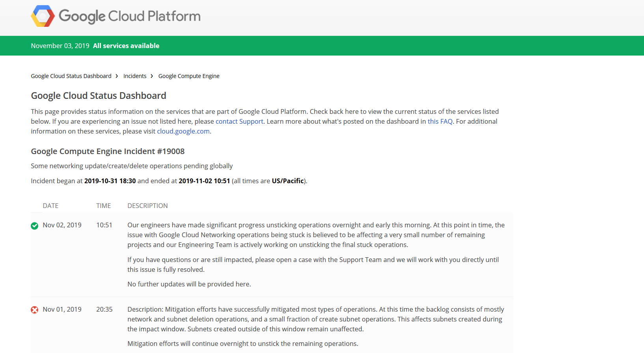Click the incident start time 2019-10-31 18:30

(x=110, y=181)
